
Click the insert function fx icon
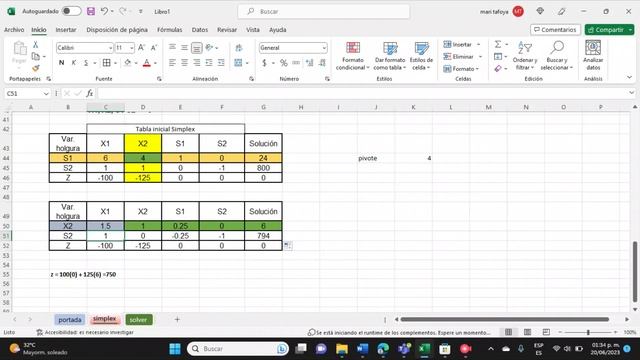(89, 93)
